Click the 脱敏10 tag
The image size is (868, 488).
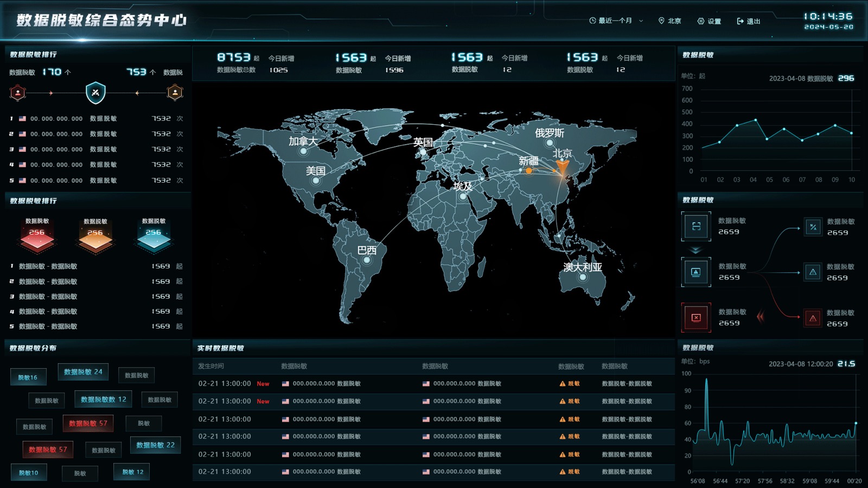pos(29,473)
